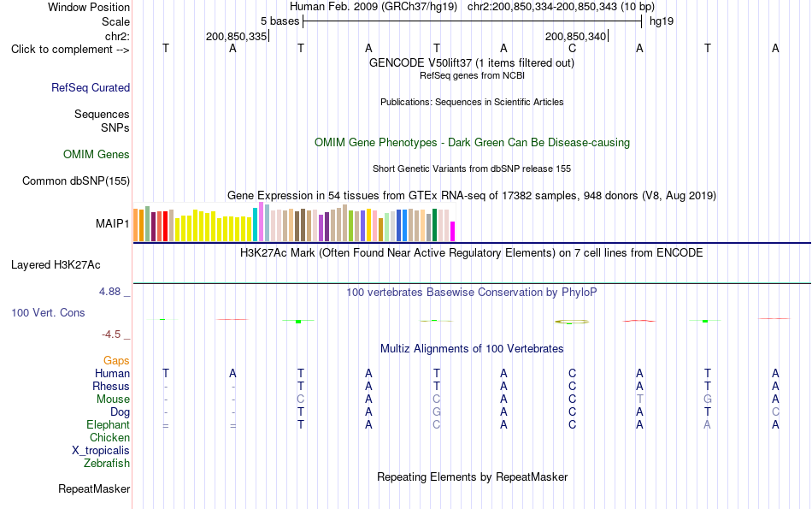Select the Dog species row label
Screen dimensions: 812x509
point(121,412)
